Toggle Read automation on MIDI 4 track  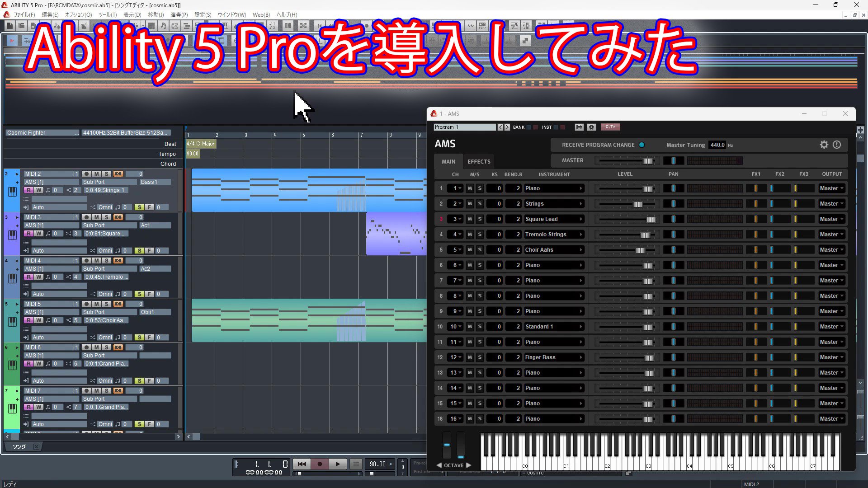pos(29,277)
